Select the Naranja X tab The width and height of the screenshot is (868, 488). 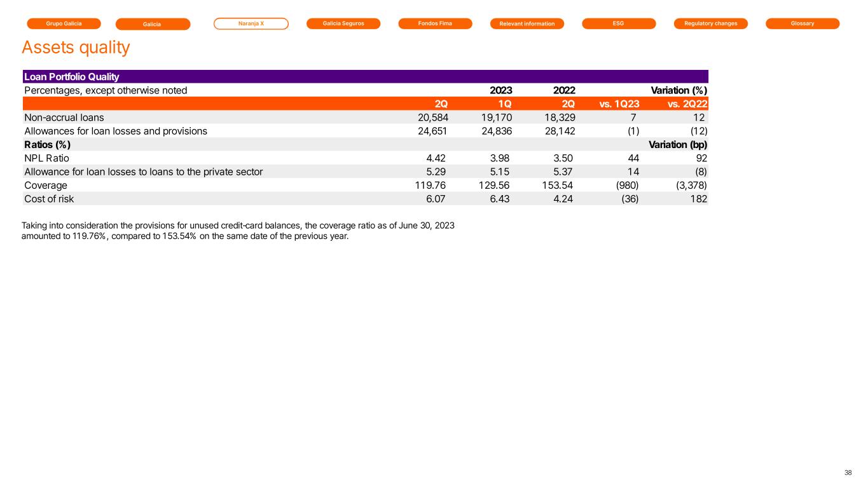tap(251, 24)
